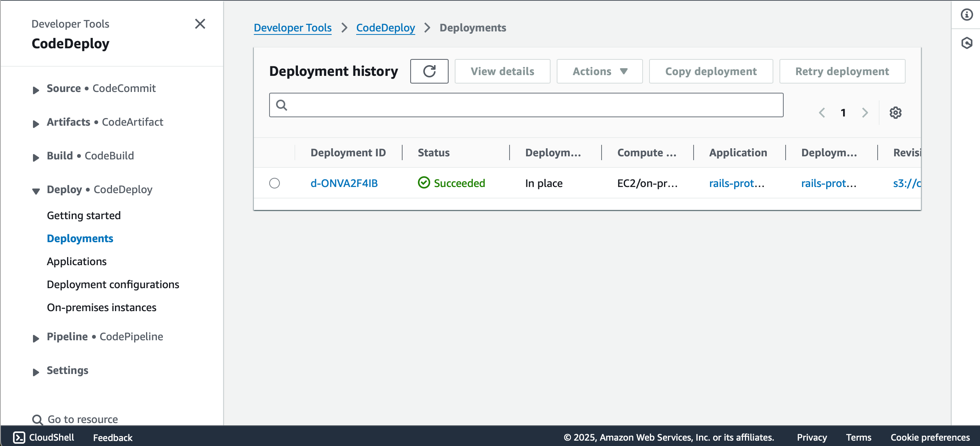This screenshot has width=980, height=446.
Task: Click the Succeeded status checkmark icon
Action: (x=424, y=183)
